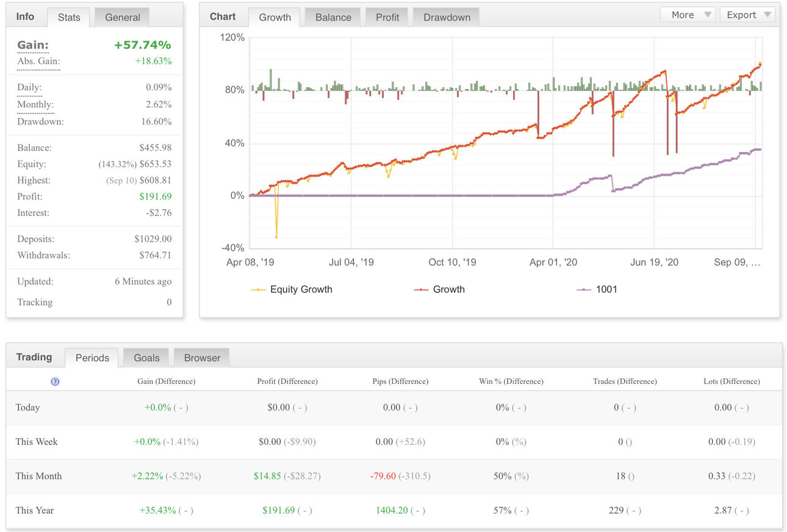Open the Goals tab

coord(146,358)
